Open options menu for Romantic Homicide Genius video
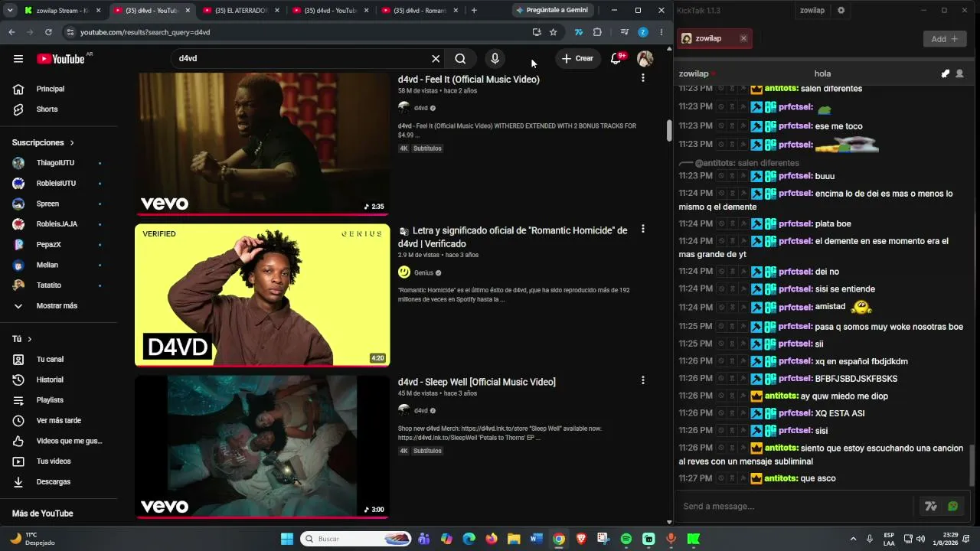The image size is (980, 551). [x=643, y=229]
